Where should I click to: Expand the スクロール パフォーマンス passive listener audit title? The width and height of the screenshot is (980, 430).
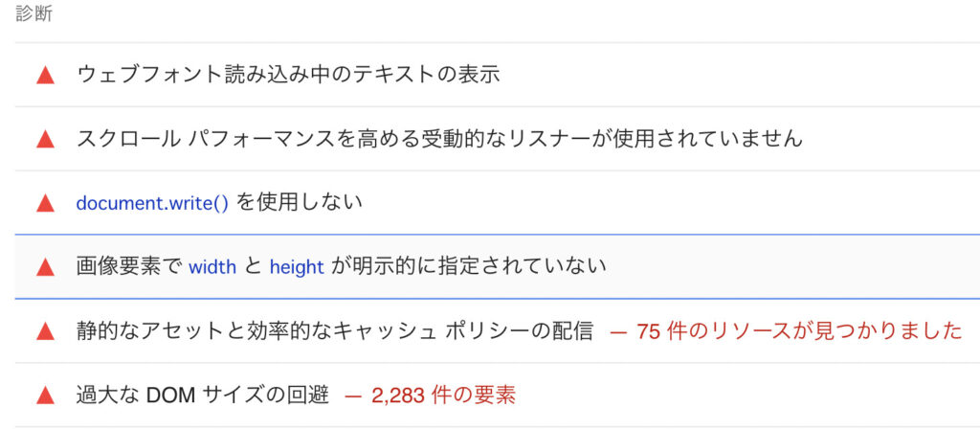[439, 139]
